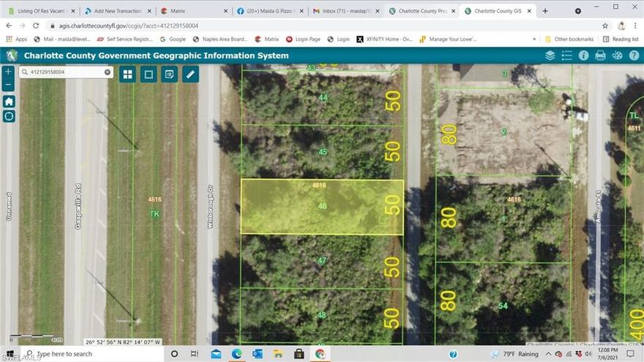Image resolution: width=644 pixels, height=362 pixels.
Task: Open Microsoft Store from taskbar
Action: [x=299, y=354]
